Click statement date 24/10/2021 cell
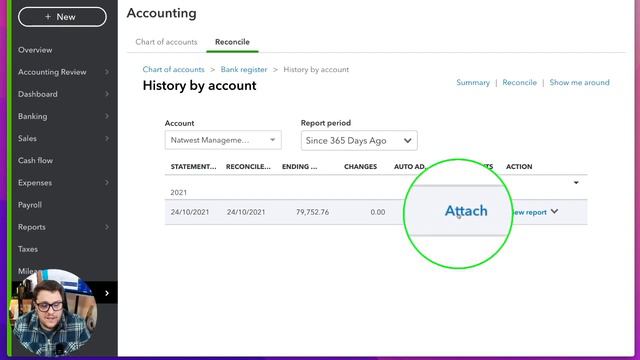The height and width of the screenshot is (360, 640). [x=190, y=212]
